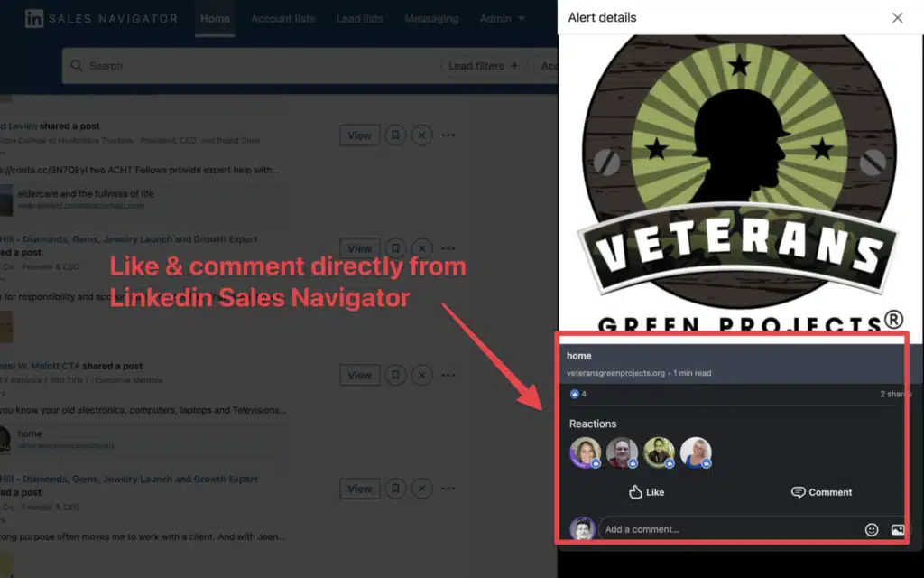
Task: Click Malott CTA lead name
Action: [40, 366]
